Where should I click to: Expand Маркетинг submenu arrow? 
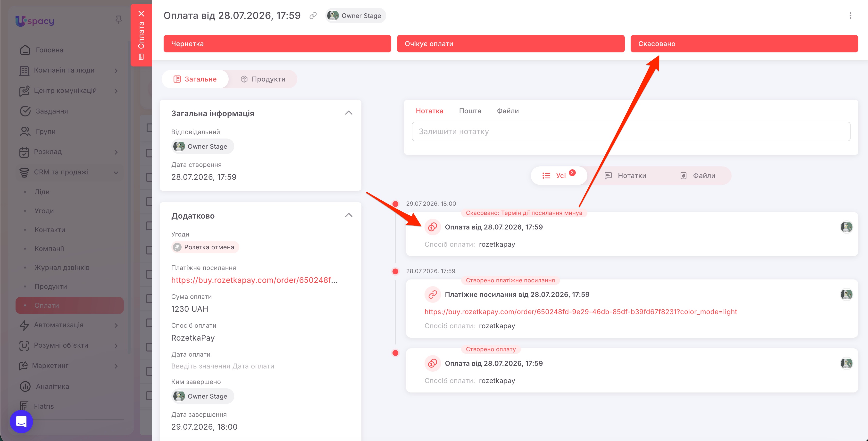pos(116,366)
